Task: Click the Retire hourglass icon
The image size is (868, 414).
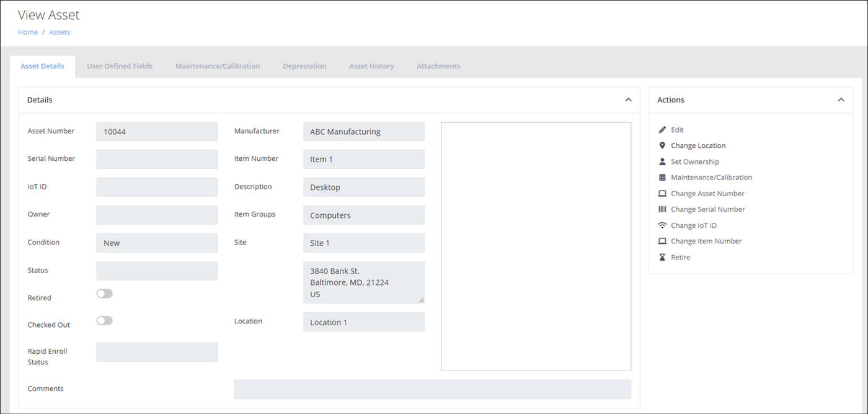Action: click(662, 257)
